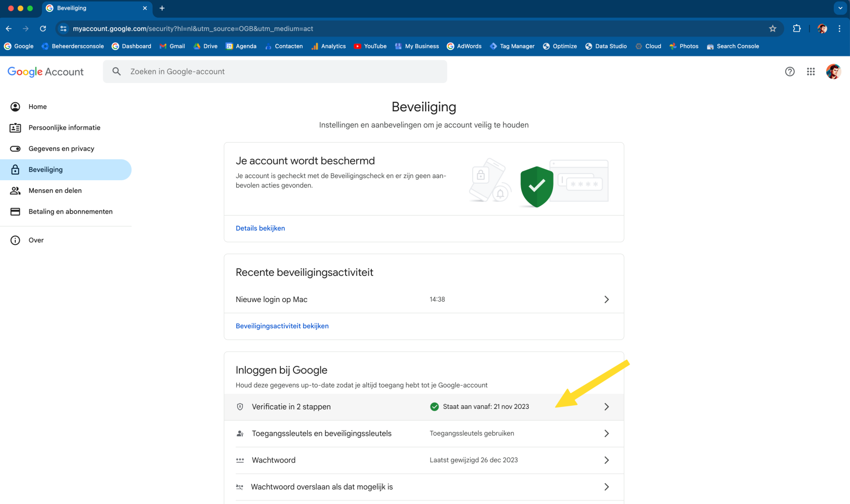Expand Nieuwe login op Mac entry chevron

click(607, 300)
